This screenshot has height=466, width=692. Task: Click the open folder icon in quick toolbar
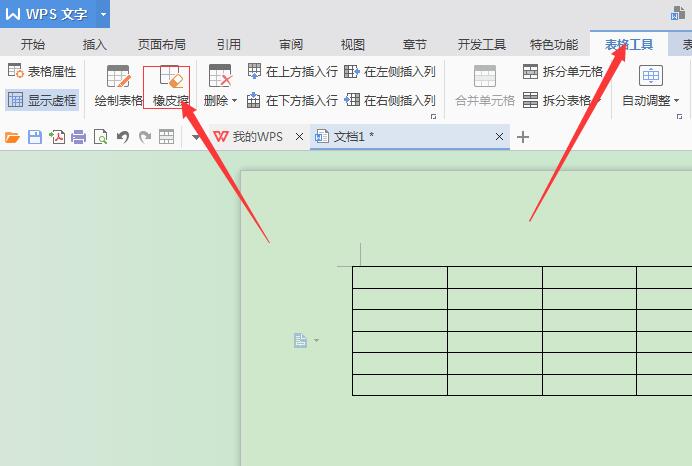pyautogui.click(x=12, y=137)
